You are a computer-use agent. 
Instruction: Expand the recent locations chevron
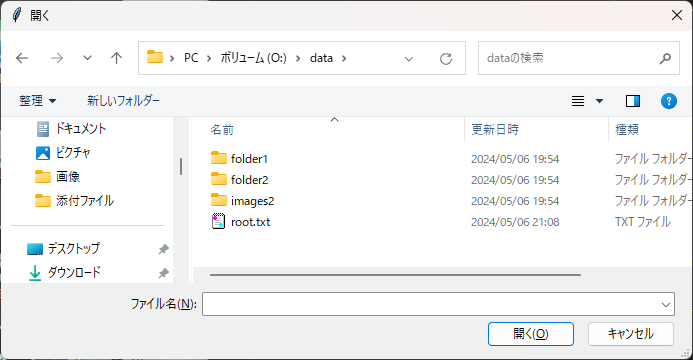(88, 58)
